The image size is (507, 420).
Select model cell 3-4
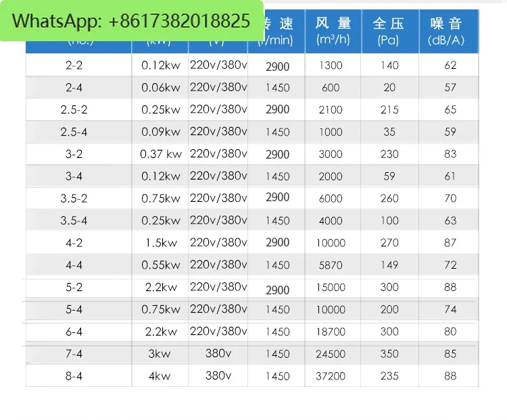pyautogui.click(x=74, y=176)
